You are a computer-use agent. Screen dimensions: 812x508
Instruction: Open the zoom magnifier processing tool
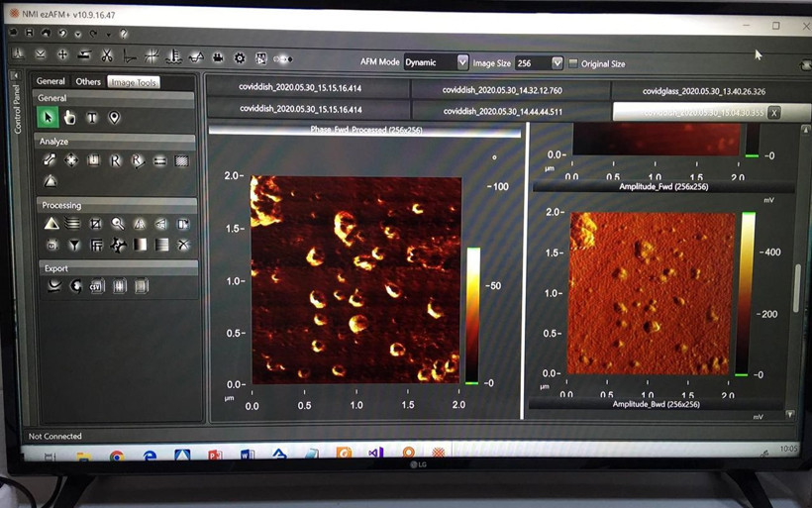[118, 224]
